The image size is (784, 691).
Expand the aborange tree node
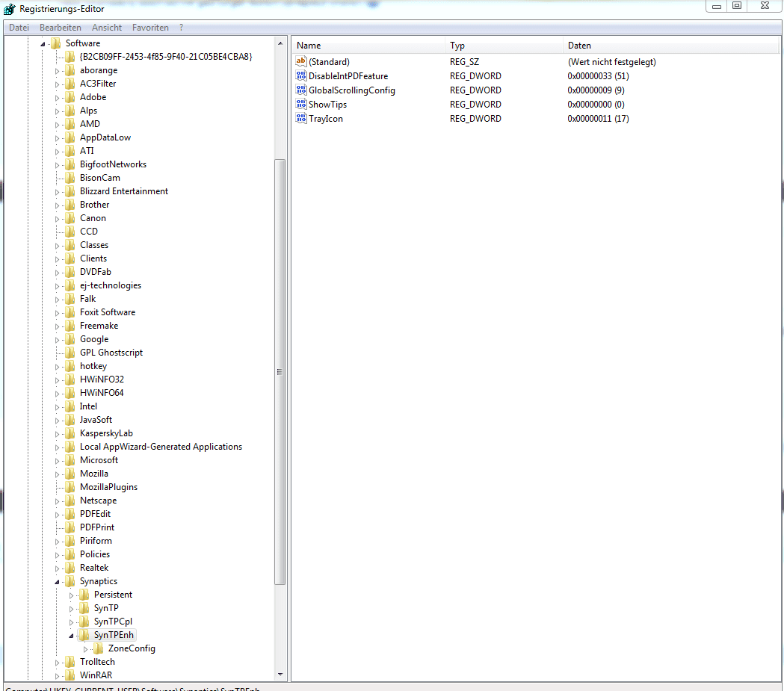[x=57, y=71]
